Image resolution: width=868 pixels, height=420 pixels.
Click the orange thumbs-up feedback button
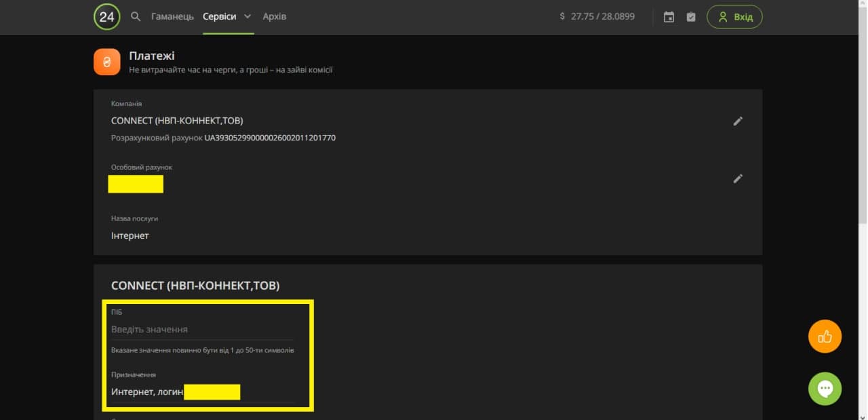(x=825, y=336)
